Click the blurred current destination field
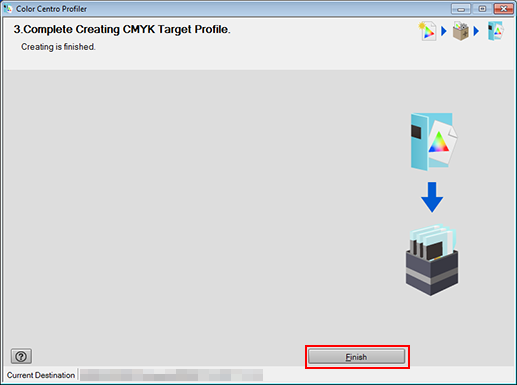The image size is (517, 385). coord(171,375)
